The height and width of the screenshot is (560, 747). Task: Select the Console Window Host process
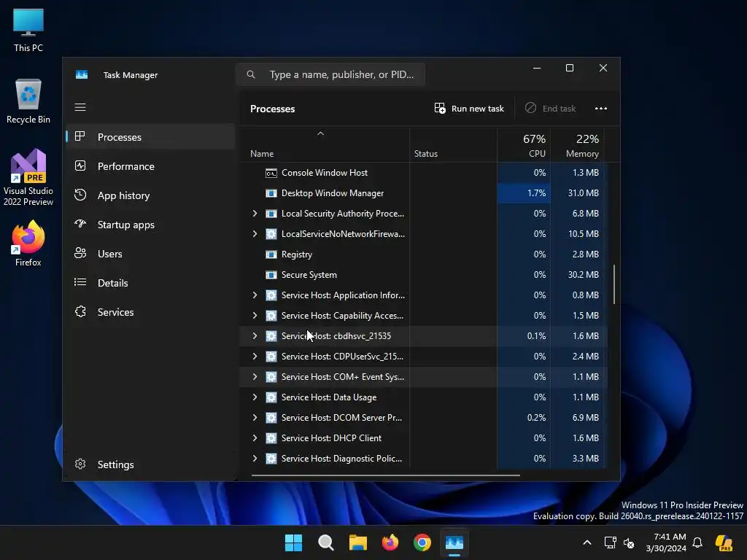coord(422,173)
